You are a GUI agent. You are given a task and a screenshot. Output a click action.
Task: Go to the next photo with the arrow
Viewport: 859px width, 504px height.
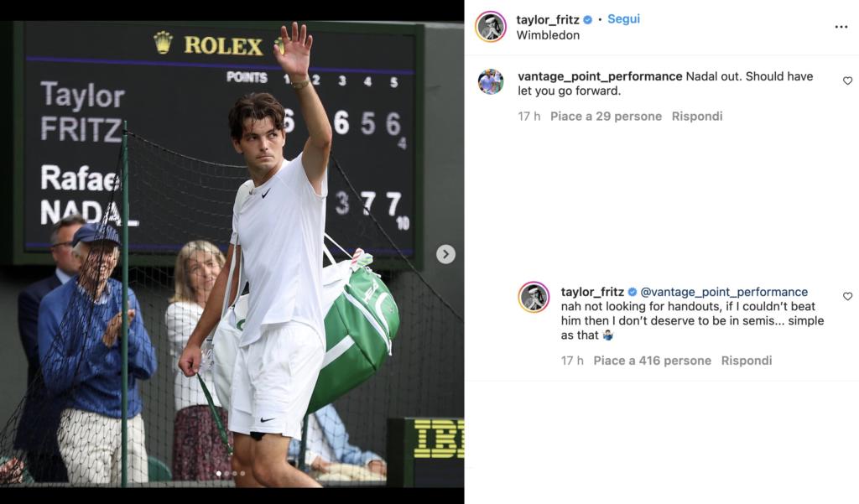[445, 254]
